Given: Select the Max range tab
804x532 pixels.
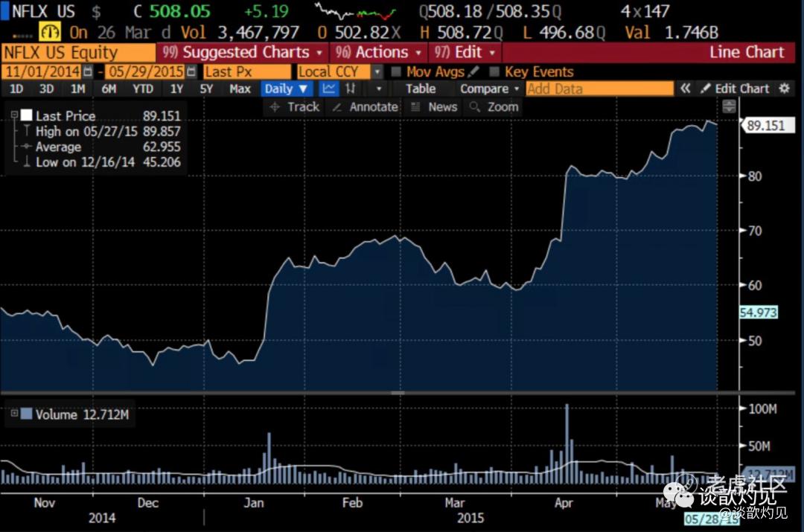Looking at the screenshot, I should point(240,89).
